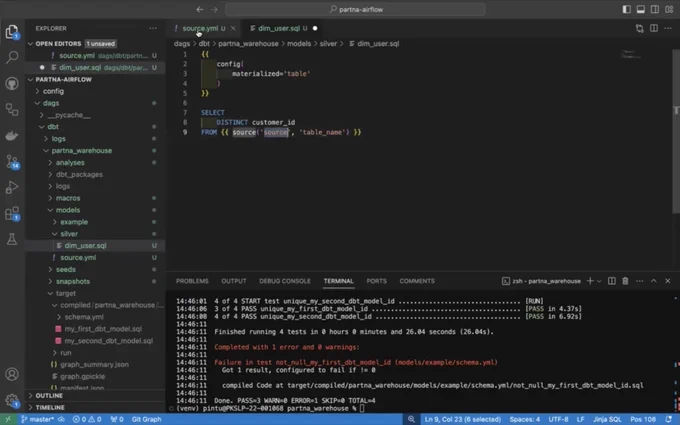Image resolution: width=680 pixels, height=425 pixels.
Task: Toggle secondary side bar layout icon
Action: [x=655, y=9]
